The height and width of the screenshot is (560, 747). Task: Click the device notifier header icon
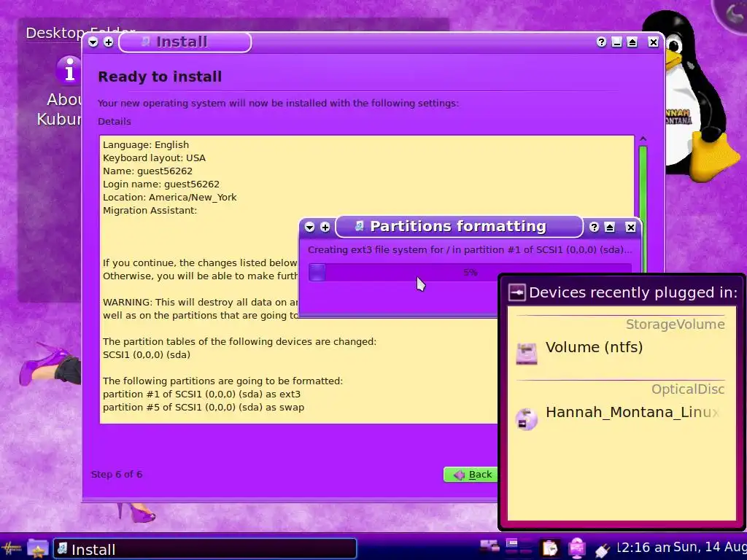point(517,292)
